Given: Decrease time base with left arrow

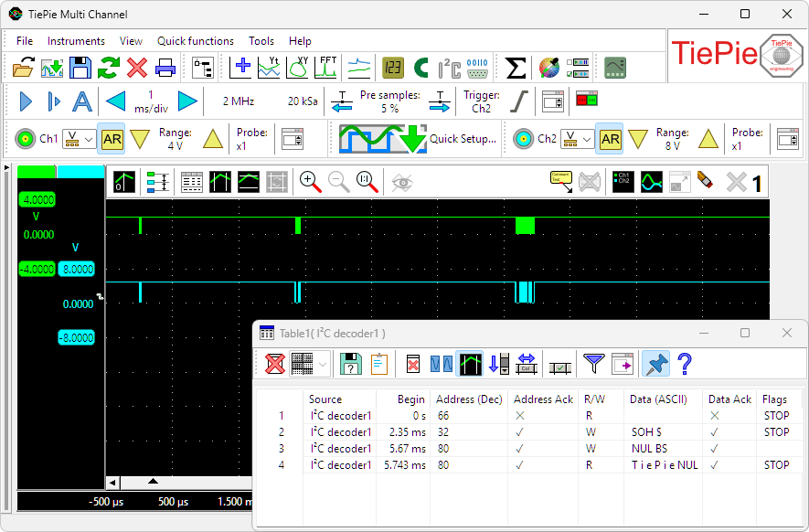Looking at the screenshot, I should coord(115,101).
